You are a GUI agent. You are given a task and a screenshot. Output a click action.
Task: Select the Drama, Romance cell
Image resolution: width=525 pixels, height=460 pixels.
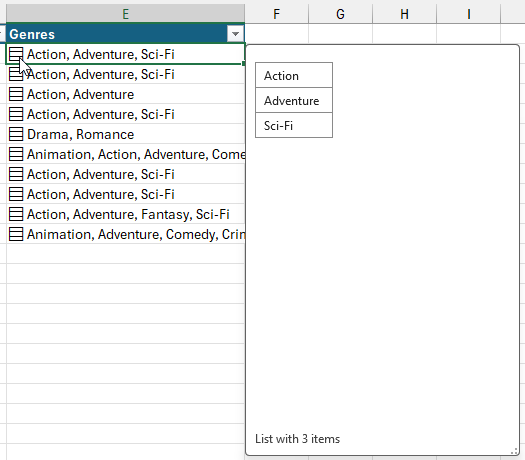126,134
